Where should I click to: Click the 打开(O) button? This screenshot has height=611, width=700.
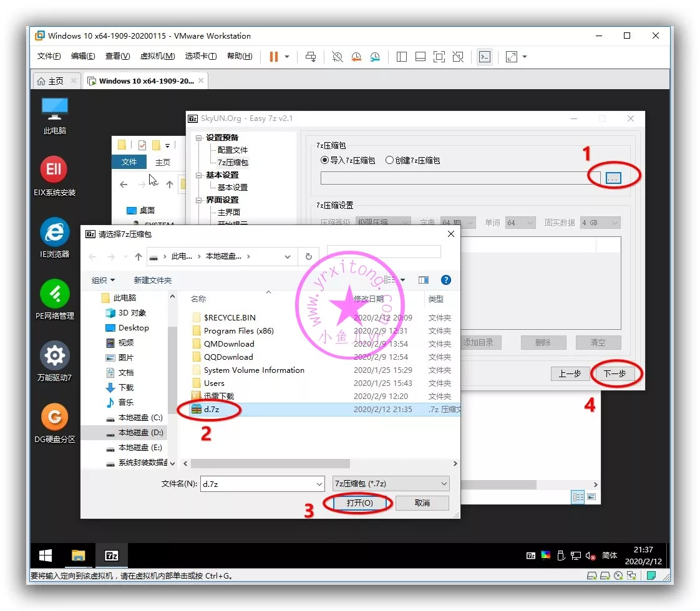click(359, 503)
